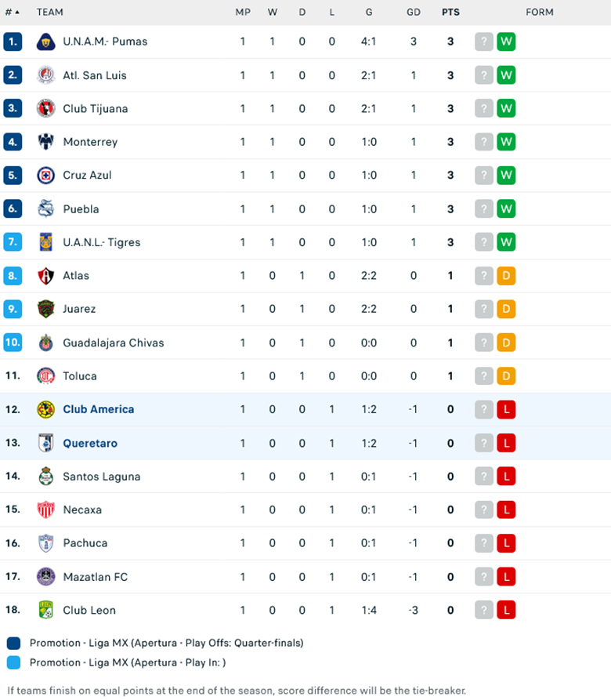Screen dimensions: 611x700
Task: Click the Atlas team badge icon
Action: click(45, 276)
